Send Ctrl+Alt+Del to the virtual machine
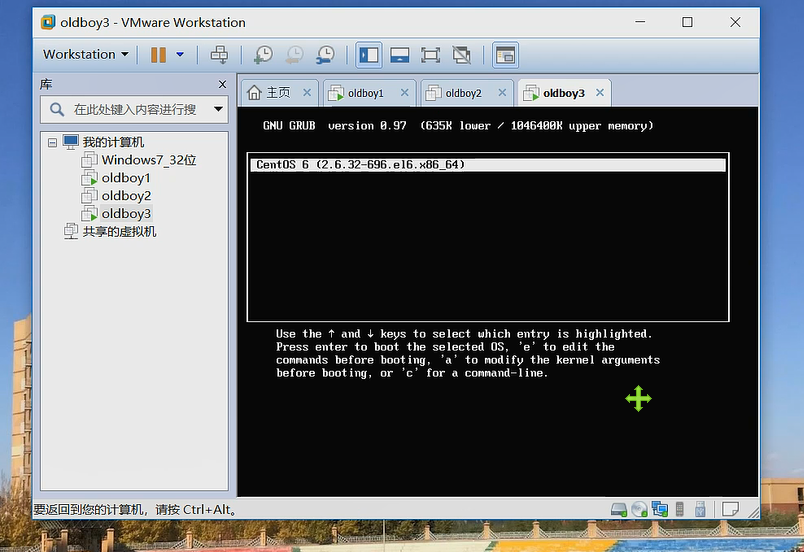 click(x=219, y=54)
